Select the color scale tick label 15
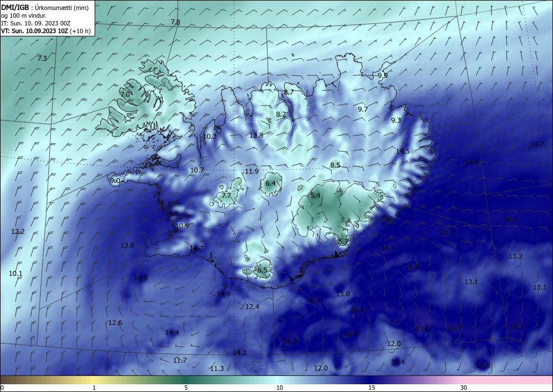The height and width of the screenshot is (392, 553). click(x=372, y=388)
